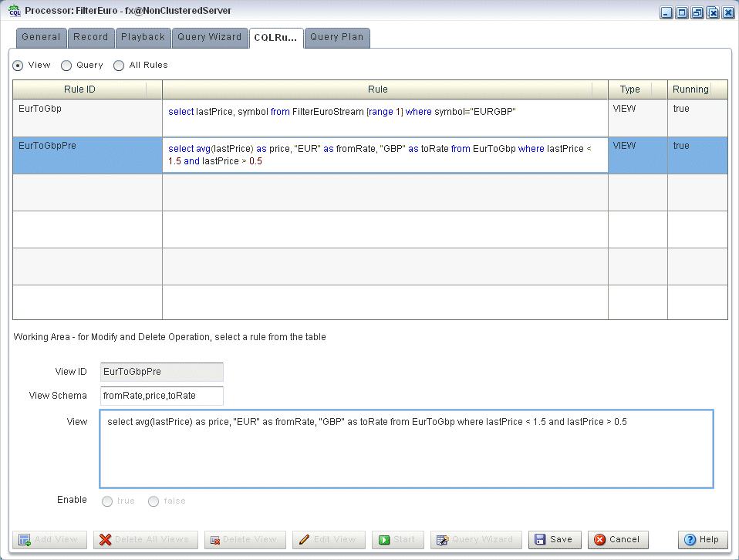Click the Rule ID column header

pyautogui.click(x=79, y=89)
